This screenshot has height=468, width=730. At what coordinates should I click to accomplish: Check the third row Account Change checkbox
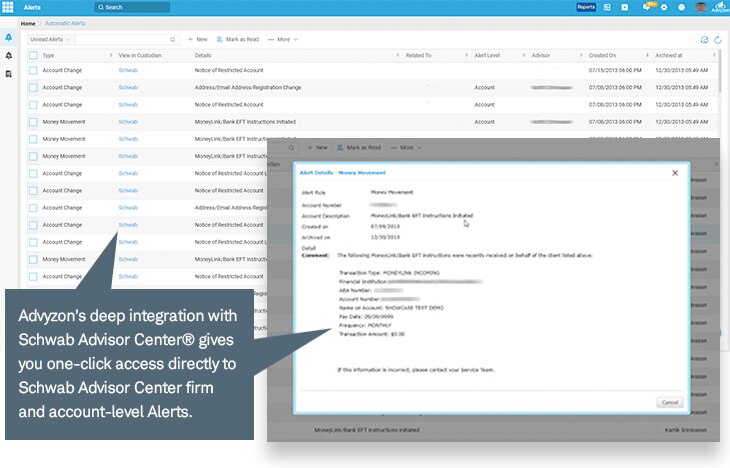coord(33,105)
